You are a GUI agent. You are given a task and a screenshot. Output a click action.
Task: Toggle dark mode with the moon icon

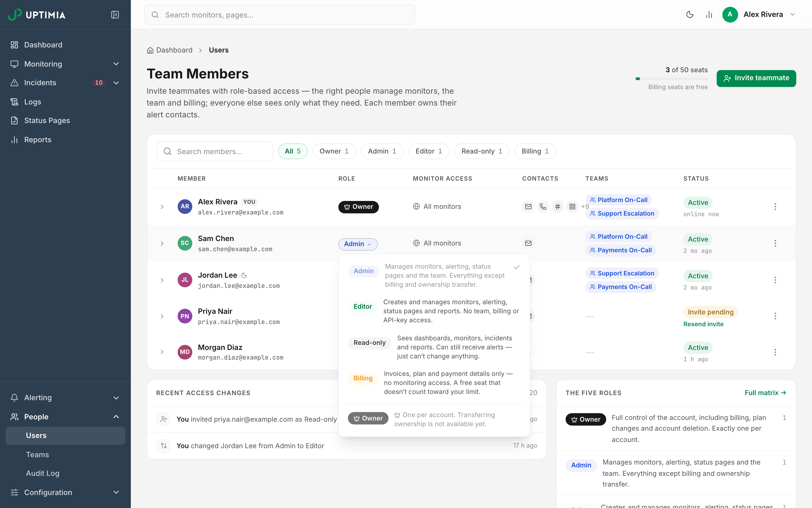tap(690, 14)
